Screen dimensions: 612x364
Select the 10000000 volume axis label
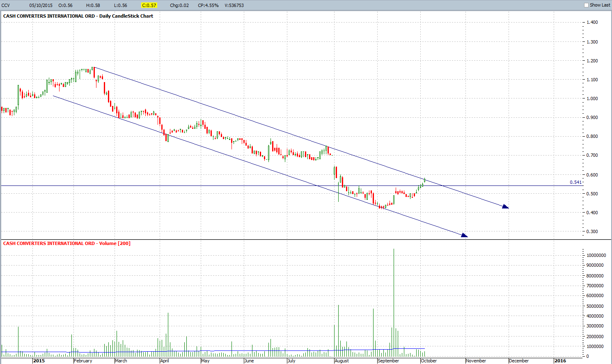coord(596,255)
